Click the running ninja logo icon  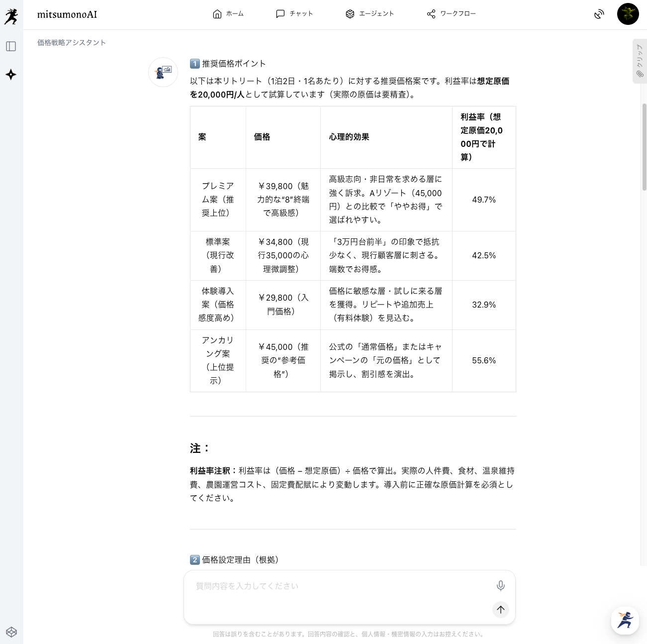(x=11, y=15)
